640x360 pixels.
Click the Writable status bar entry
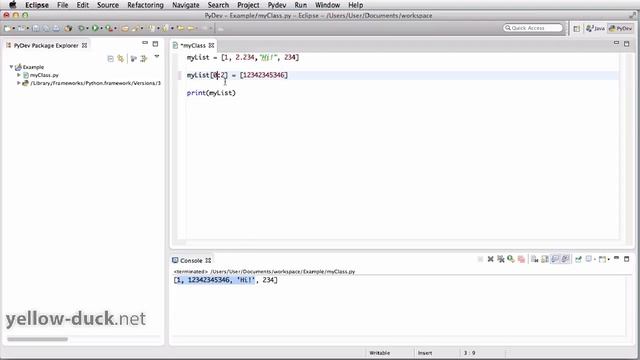[380, 353]
